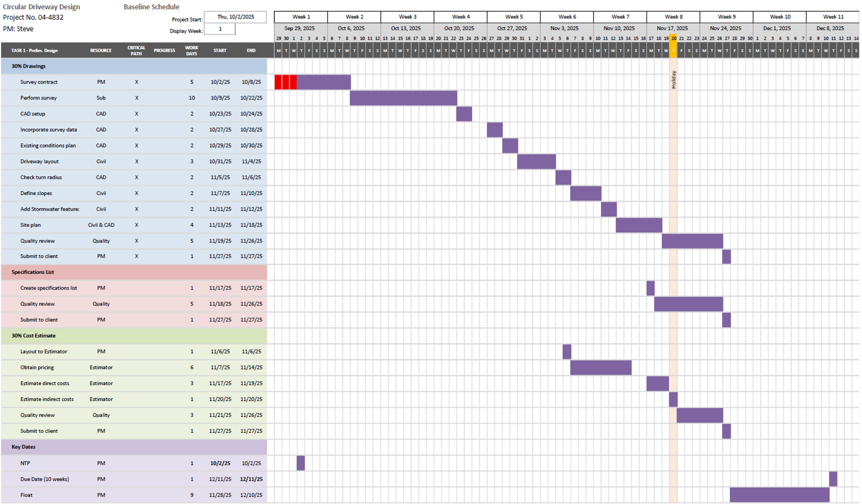The image size is (862, 504).
Task: Click the Week 10 column header
Action: click(x=779, y=17)
